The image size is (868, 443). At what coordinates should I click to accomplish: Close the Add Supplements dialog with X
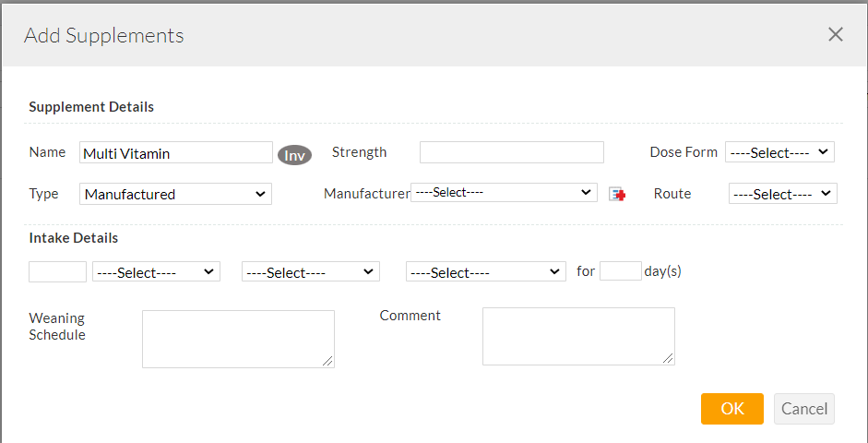click(x=835, y=35)
